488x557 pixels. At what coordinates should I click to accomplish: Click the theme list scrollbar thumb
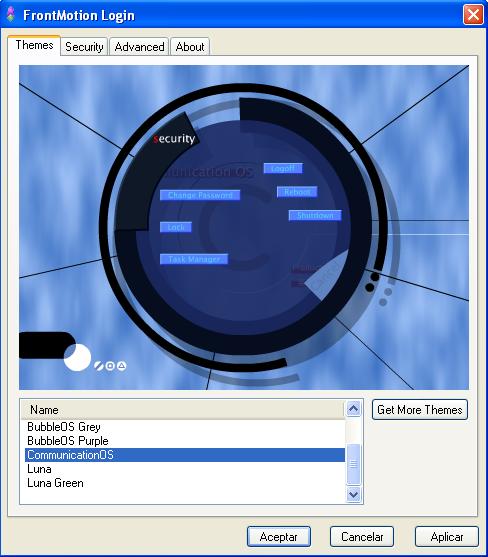pos(353,464)
